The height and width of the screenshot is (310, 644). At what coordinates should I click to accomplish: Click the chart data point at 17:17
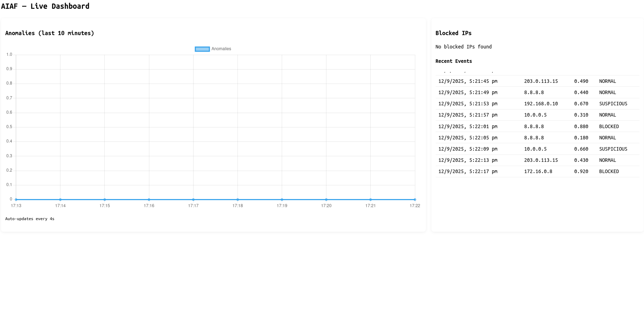[x=193, y=199]
